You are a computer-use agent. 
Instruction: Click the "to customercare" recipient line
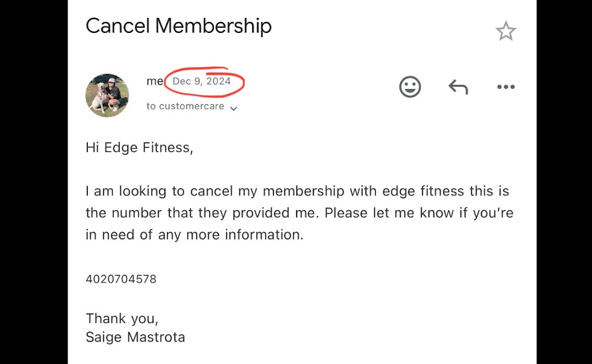(x=185, y=106)
